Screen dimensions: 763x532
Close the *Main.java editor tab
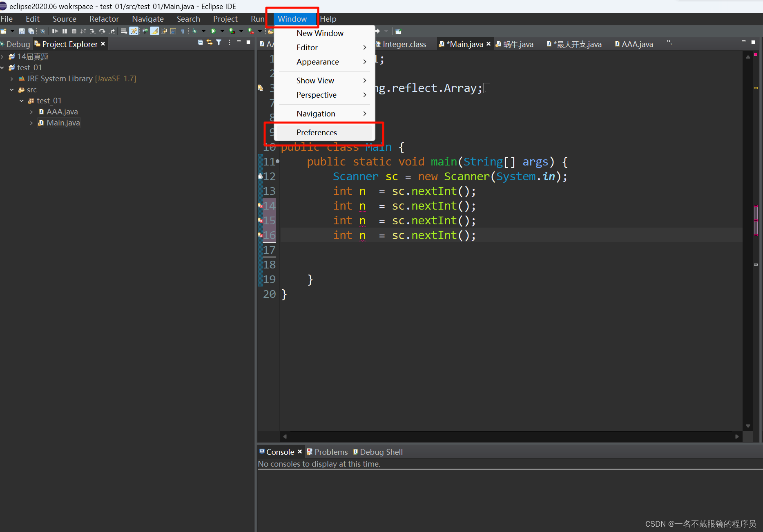(488, 44)
